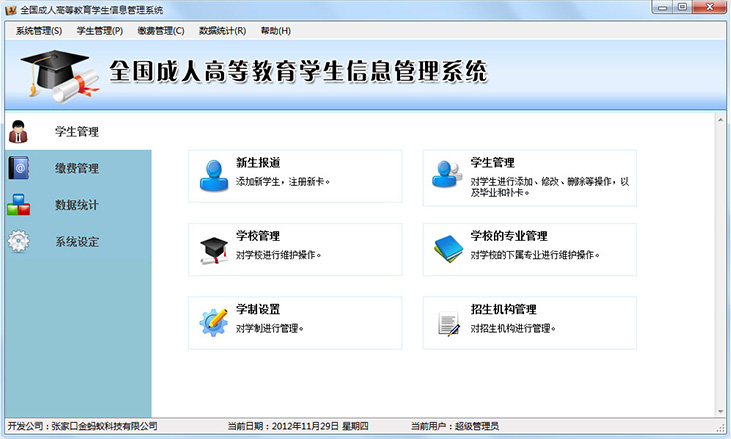Select 缴费管理 in the left sidebar

point(78,168)
